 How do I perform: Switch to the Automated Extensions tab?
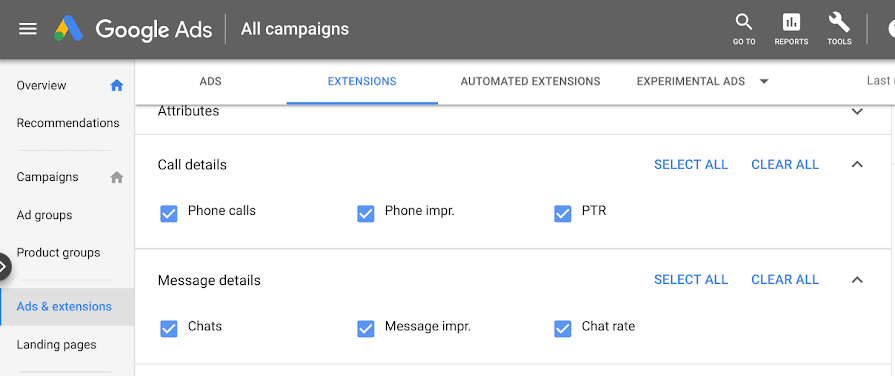click(530, 82)
